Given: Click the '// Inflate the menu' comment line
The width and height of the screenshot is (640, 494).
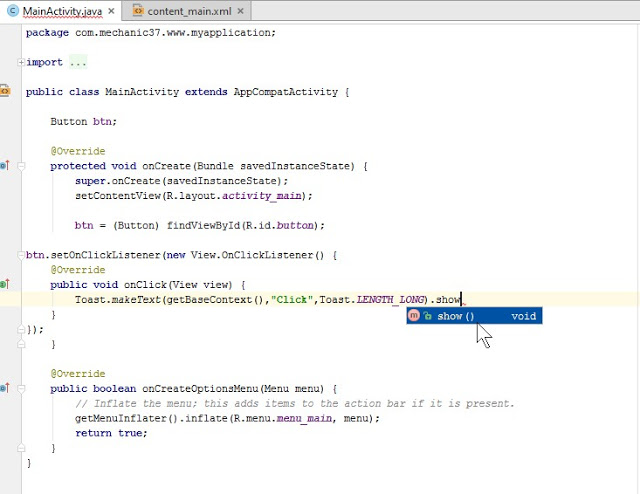Looking at the screenshot, I should click(x=295, y=403).
